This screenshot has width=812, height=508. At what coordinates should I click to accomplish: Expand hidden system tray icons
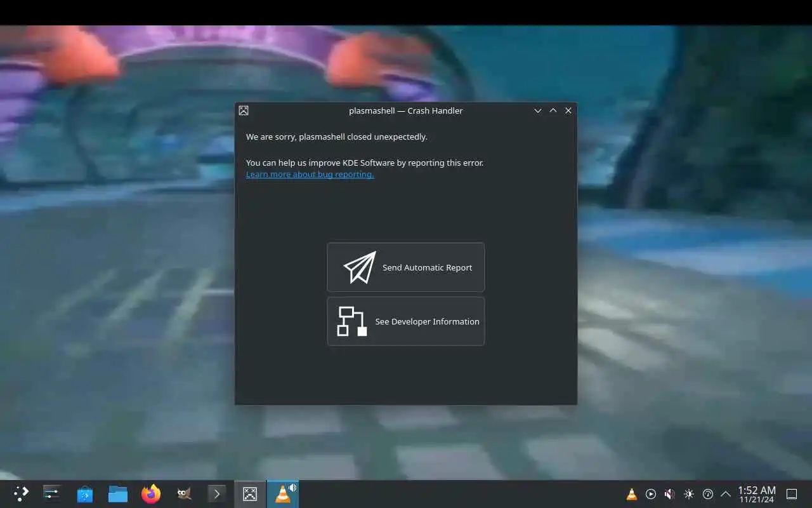click(x=726, y=494)
